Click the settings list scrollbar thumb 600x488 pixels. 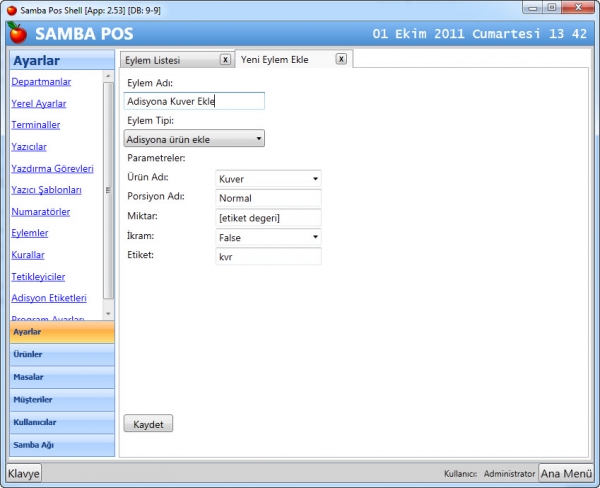108,190
